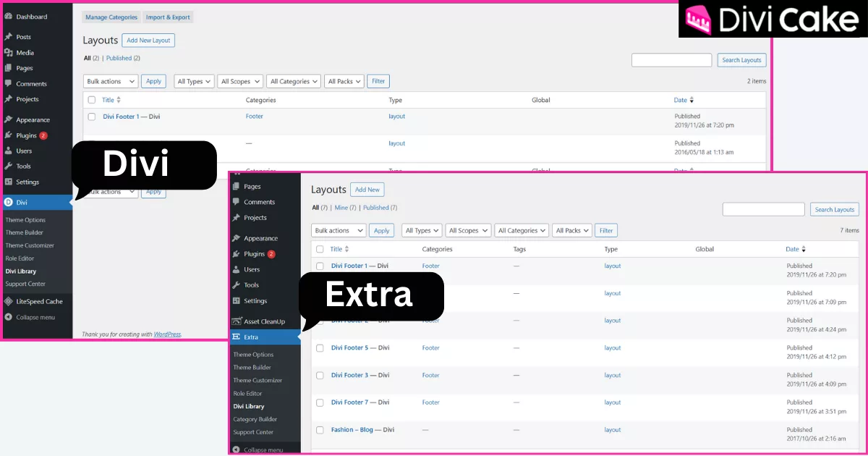Click the Comments icon in Extra window sidebar

[x=237, y=202]
